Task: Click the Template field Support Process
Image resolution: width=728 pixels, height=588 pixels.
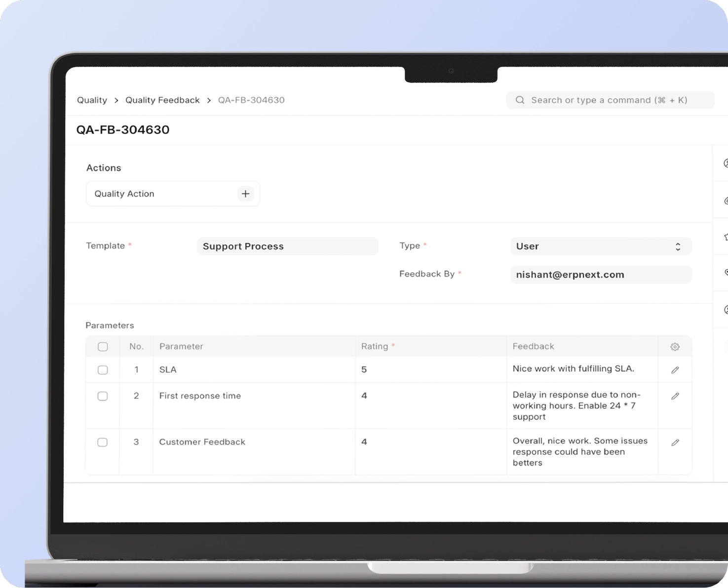Action: [x=287, y=246]
